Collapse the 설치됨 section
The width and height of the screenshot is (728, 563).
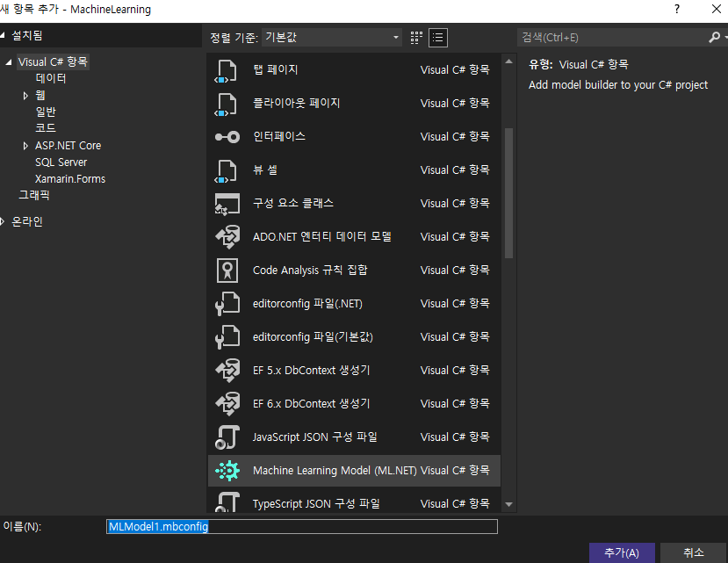(x=3, y=35)
